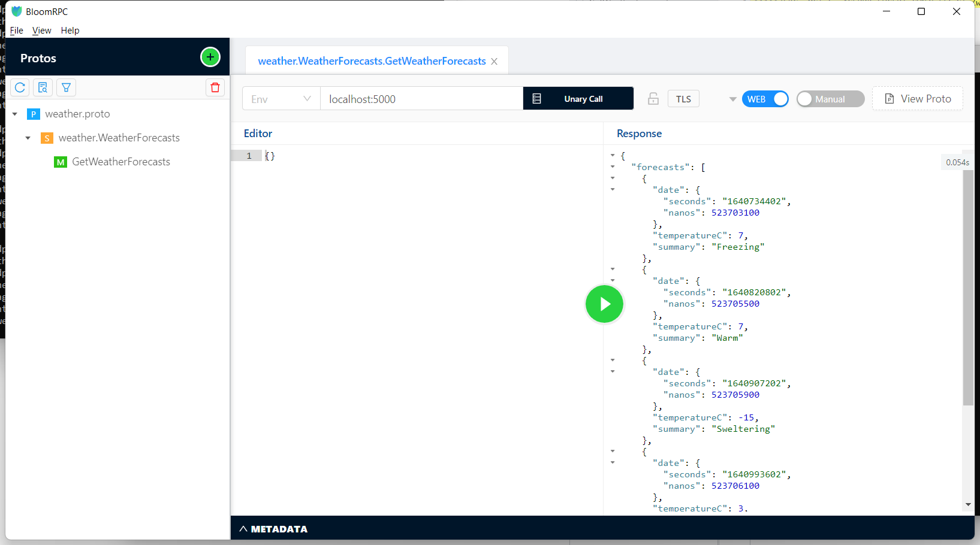980x545 pixels.
Task: Open the Env environment dropdown
Action: point(281,99)
